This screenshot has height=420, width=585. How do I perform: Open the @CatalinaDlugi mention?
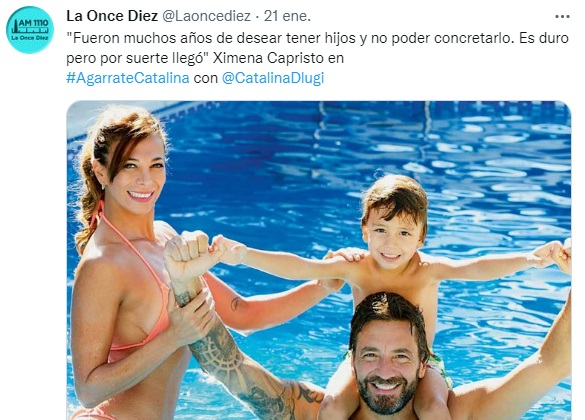[x=273, y=78]
